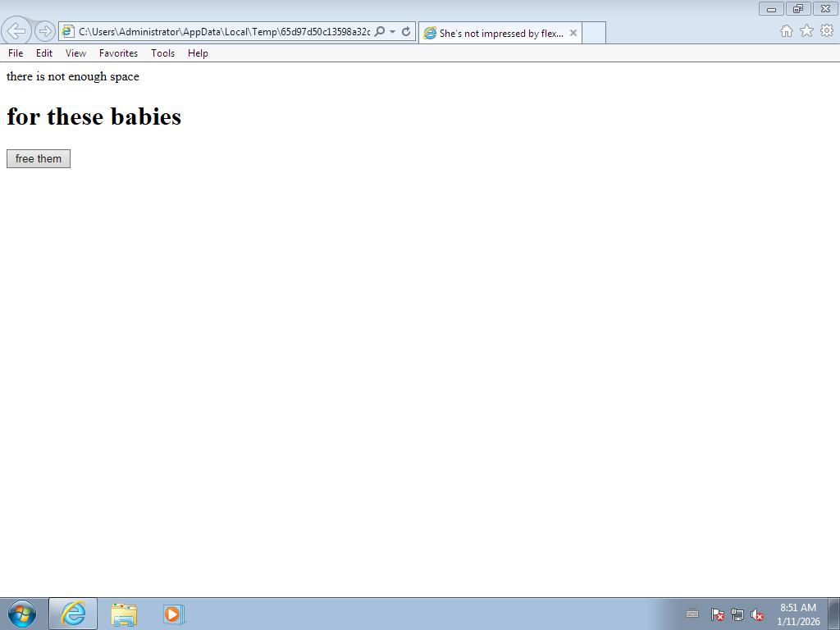The image size is (840, 630).
Task: Click the new tab button
Action: click(594, 33)
